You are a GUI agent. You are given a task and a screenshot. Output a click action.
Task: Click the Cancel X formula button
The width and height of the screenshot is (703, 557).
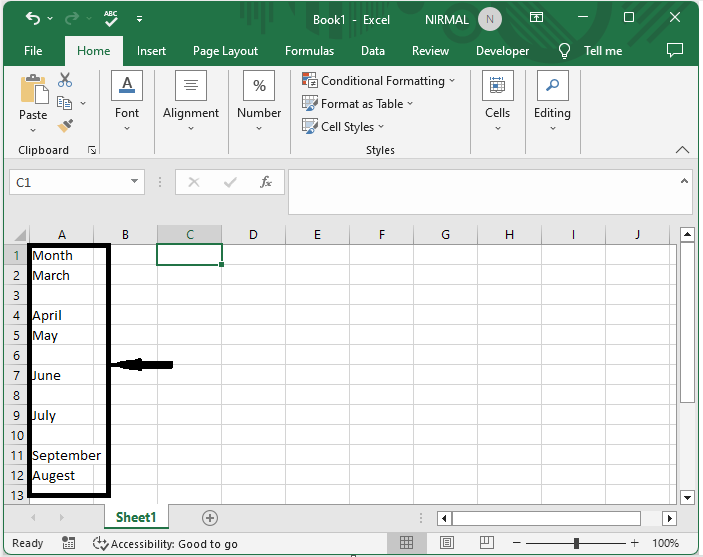(x=194, y=182)
